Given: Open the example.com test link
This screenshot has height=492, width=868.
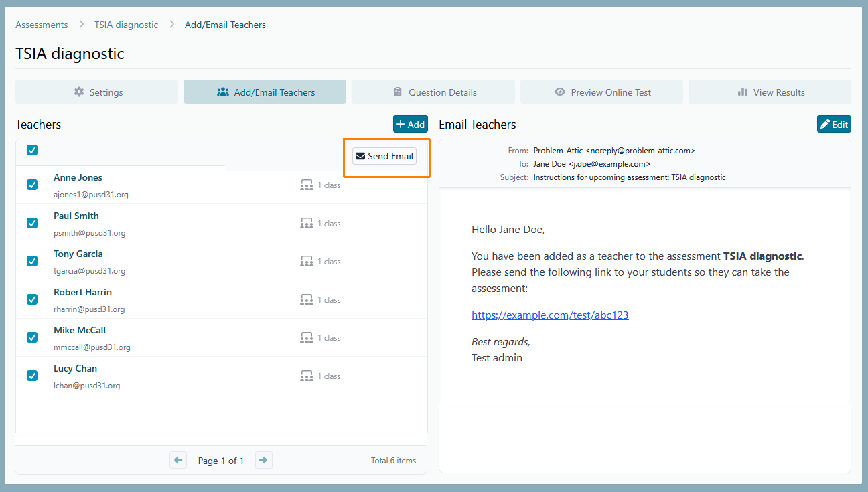Looking at the screenshot, I should pyautogui.click(x=550, y=315).
